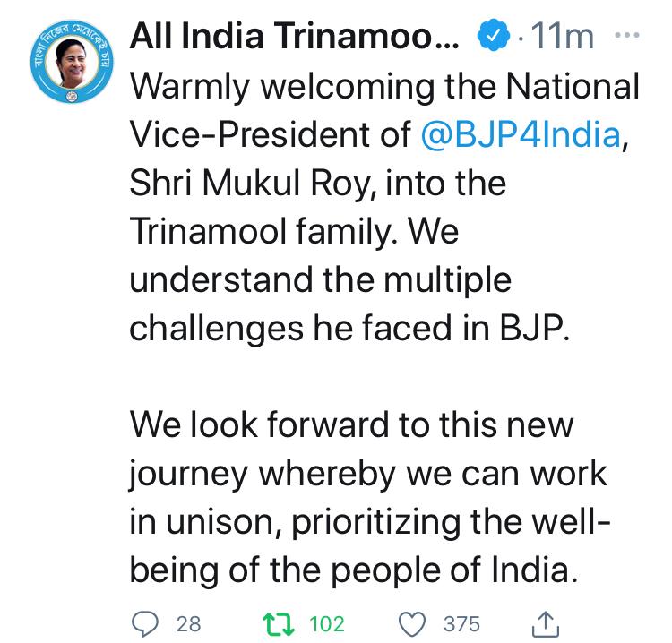Click 'being of the people of India' line
The height and width of the screenshot is (643, 672).
(354, 570)
